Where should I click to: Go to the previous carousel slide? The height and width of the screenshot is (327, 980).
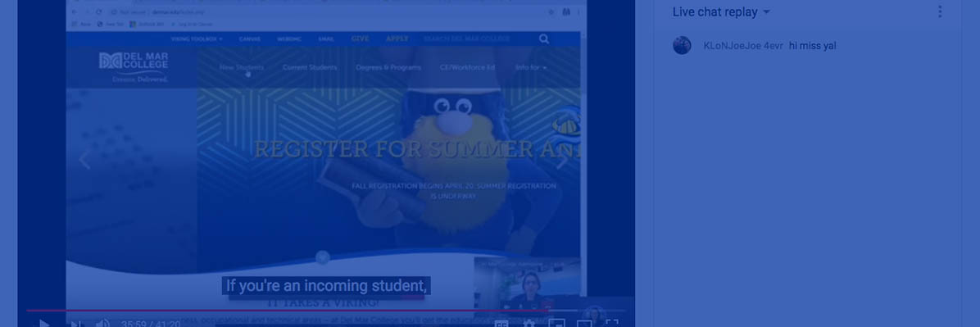tap(84, 160)
